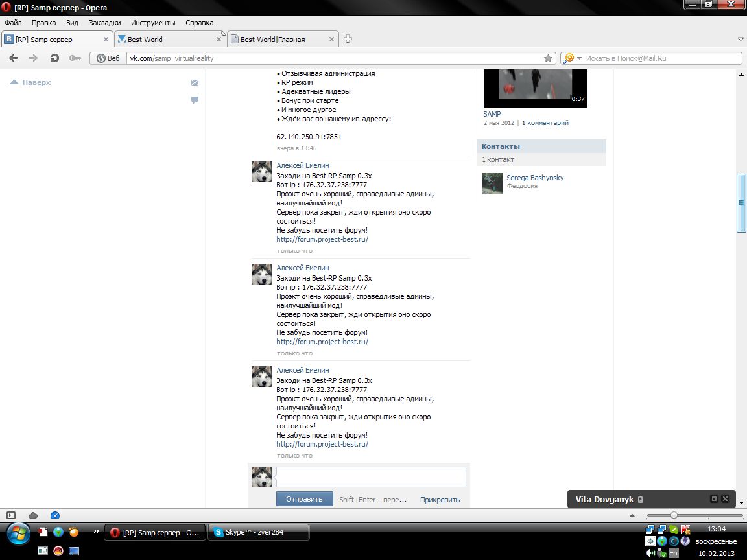Close the [RP] Samp сервер tab
The width and height of the screenshot is (747, 560).
coord(106,40)
